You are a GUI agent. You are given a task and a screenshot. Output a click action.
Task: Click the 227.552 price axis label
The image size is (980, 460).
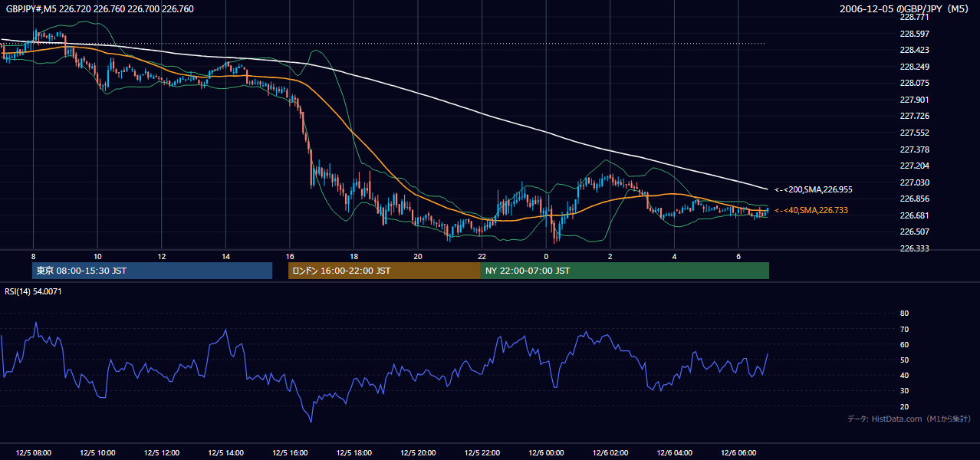click(x=913, y=133)
